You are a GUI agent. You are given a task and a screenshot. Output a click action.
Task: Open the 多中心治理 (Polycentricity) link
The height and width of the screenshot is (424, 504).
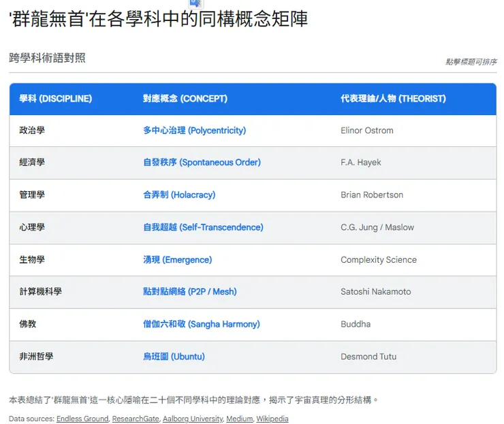point(195,131)
